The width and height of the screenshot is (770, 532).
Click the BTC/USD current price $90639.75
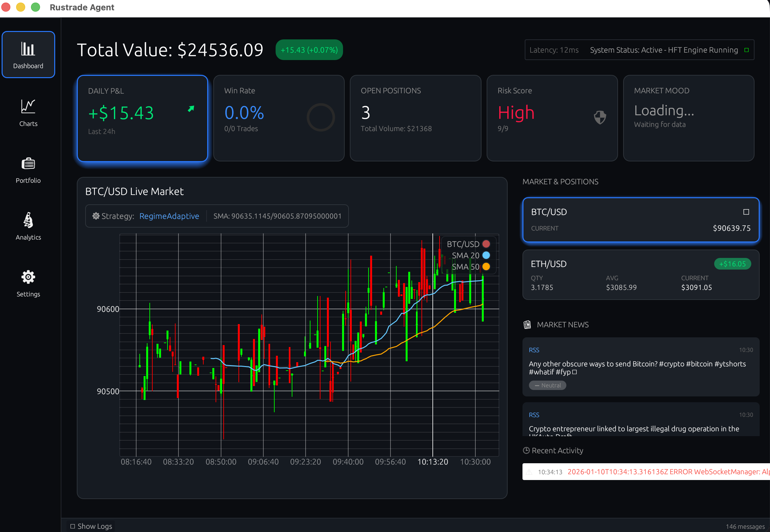[x=732, y=228]
